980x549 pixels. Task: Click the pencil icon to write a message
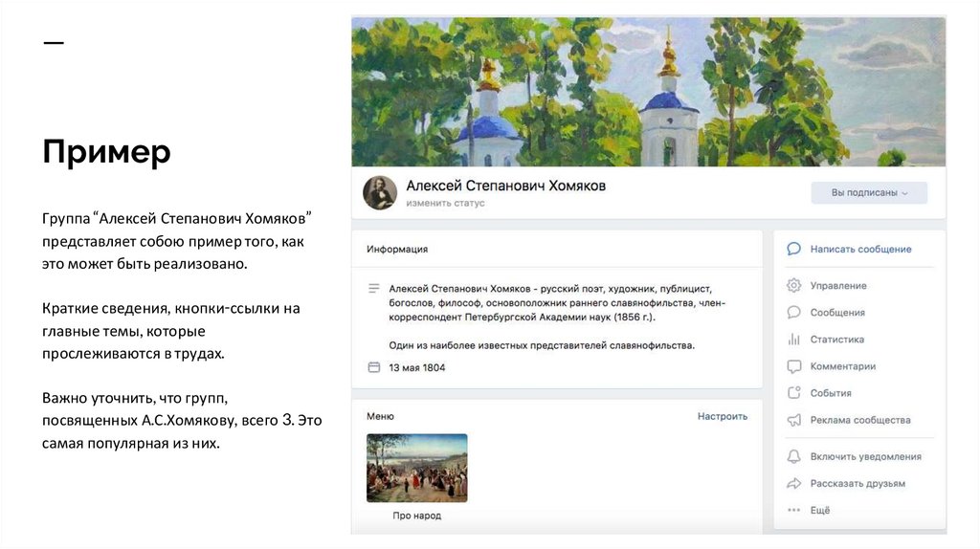(x=793, y=250)
